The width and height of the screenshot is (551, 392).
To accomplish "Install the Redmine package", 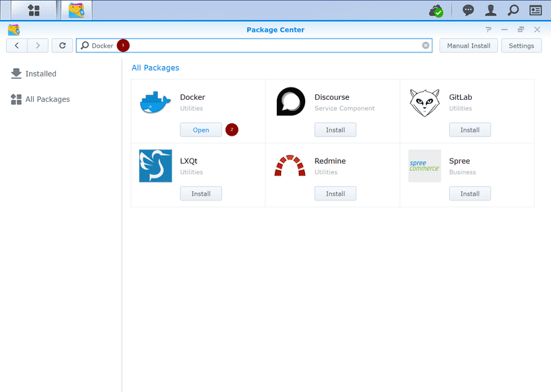I will coord(335,194).
